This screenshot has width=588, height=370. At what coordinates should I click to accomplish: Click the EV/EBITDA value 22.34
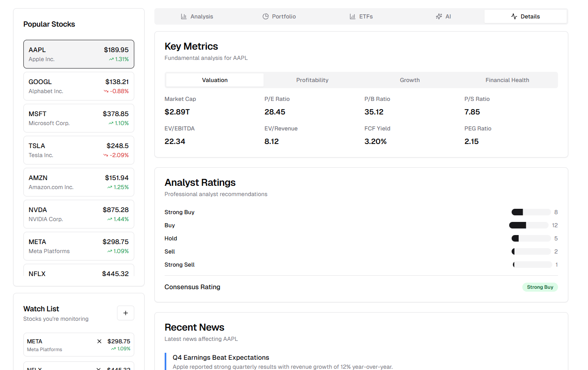click(175, 142)
